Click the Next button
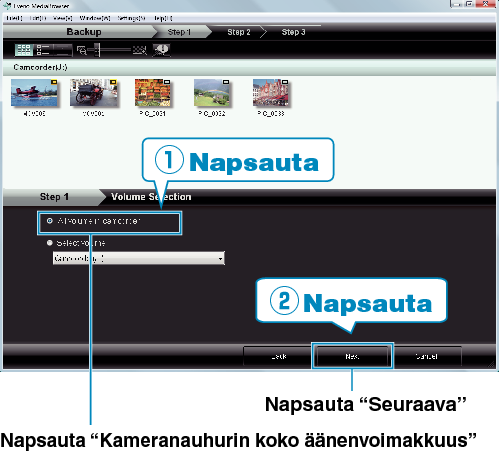499x452 pixels. click(352, 356)
